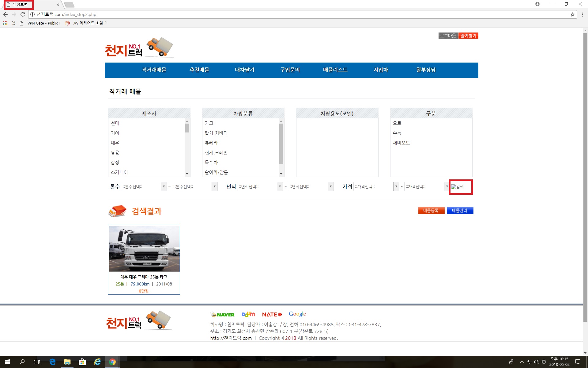Open the Daewoo Prima truck thumbnail
This screenshot has width=588, height=368.
(x=144, y=249)
